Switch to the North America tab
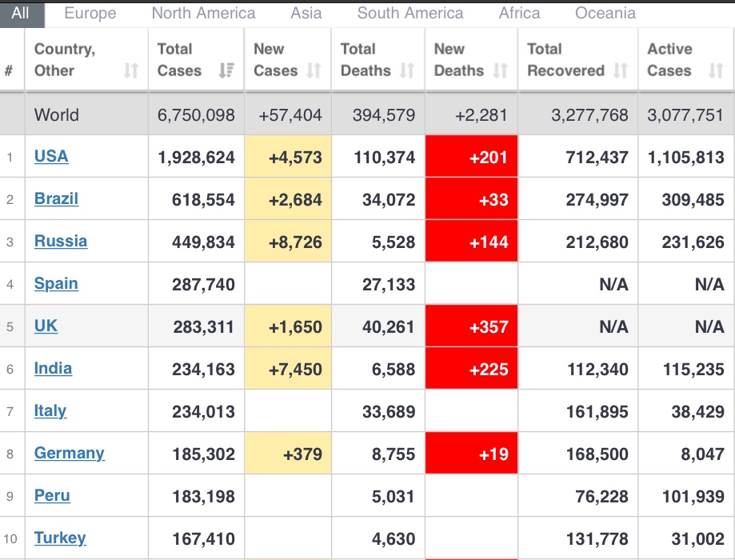Image resolution: width=735 pixels, height=560 pixels. tap(203, 13)
